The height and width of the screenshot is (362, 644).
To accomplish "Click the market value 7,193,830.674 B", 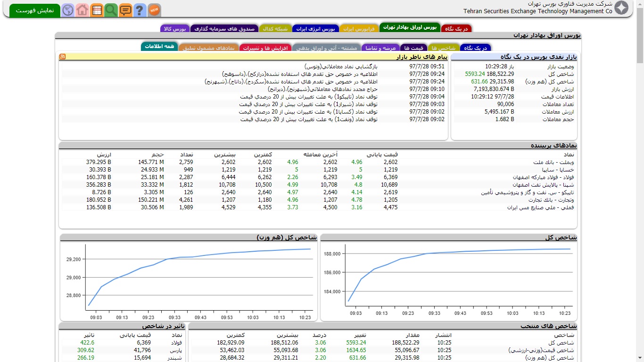I will pyautogui.click(x=494, y=89).
